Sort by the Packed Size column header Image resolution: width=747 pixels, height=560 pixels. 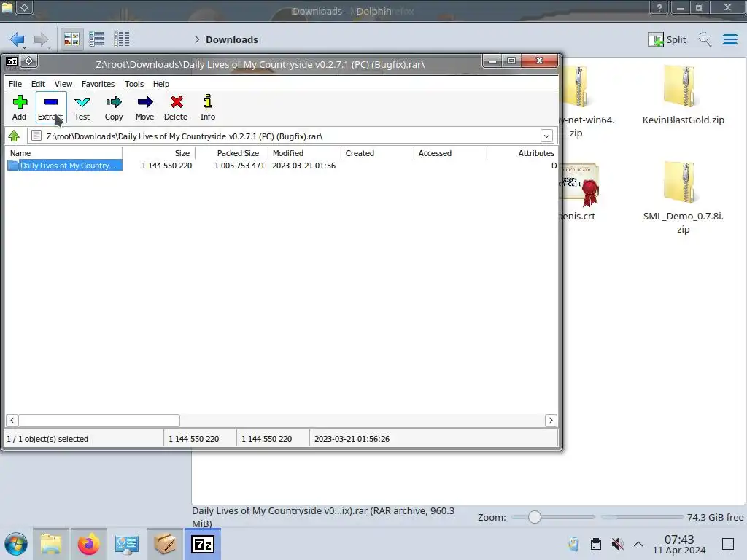click(x=231, y=153)
